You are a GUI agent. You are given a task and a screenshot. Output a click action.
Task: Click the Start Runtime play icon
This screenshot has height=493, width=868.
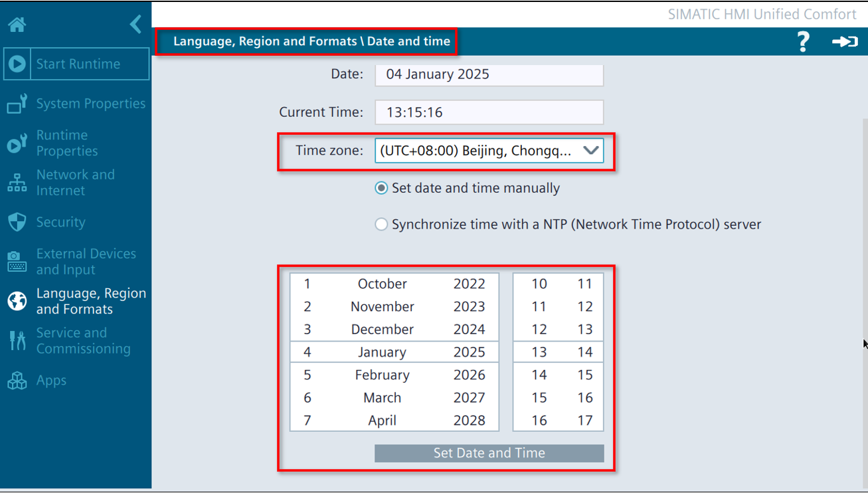pyautogui.click(x=17, y=64)
